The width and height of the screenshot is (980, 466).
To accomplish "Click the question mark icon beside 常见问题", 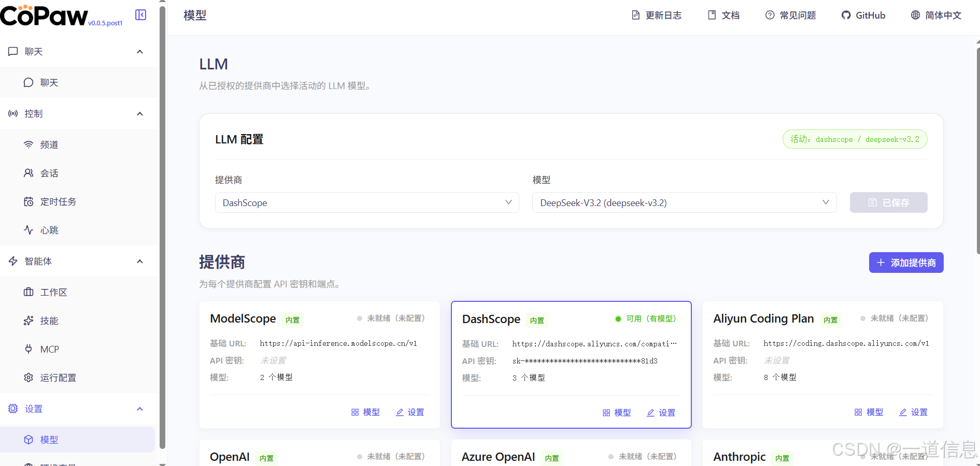I will click(x=770, y=15).
